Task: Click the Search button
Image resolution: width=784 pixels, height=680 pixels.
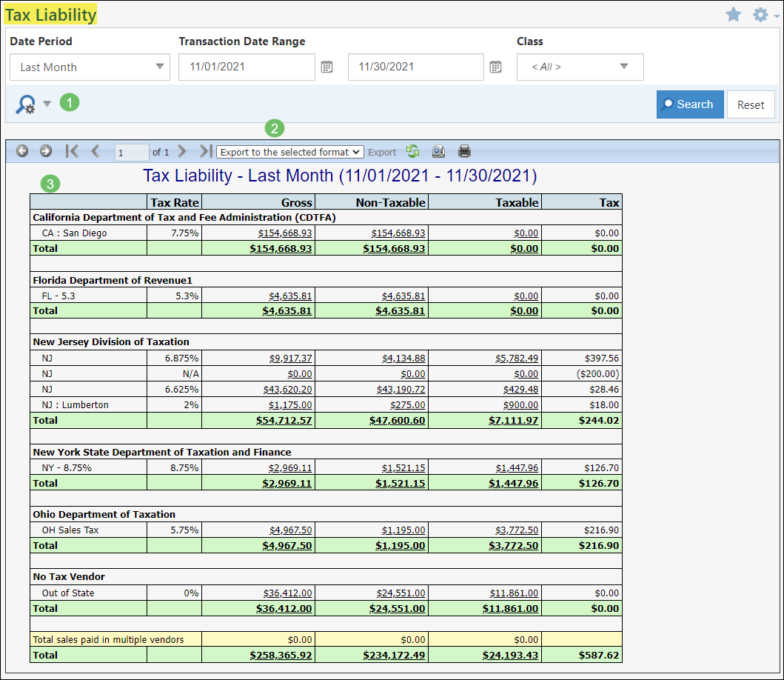Action: pyautogui.click(x=690, y=104)
